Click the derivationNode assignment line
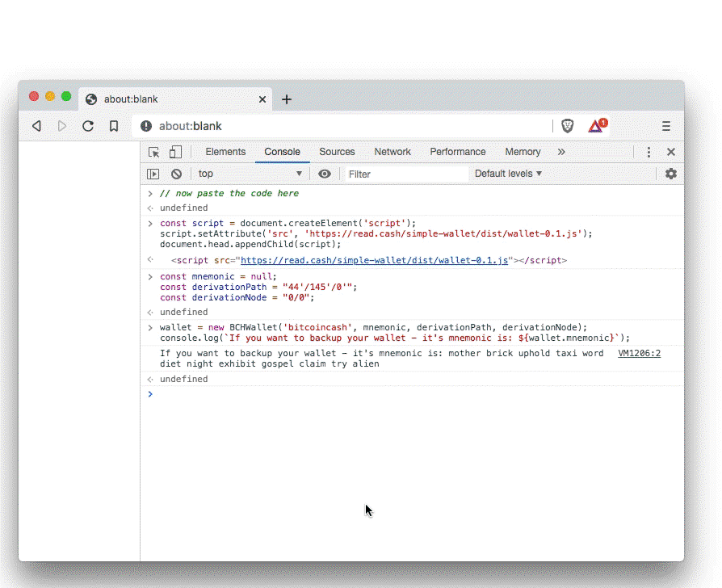The width and height of the screenshot is (722, 588). coord(237,297)
